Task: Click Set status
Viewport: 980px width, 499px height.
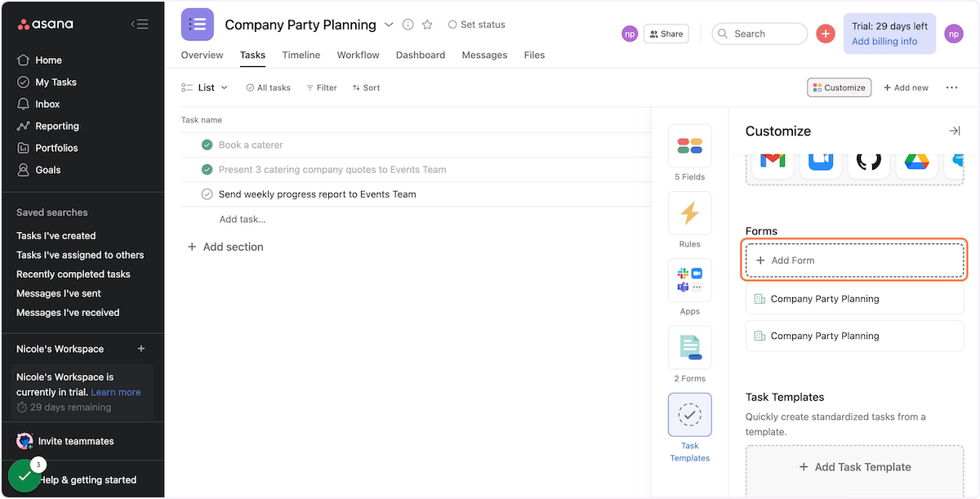Action: click(477, 25)
